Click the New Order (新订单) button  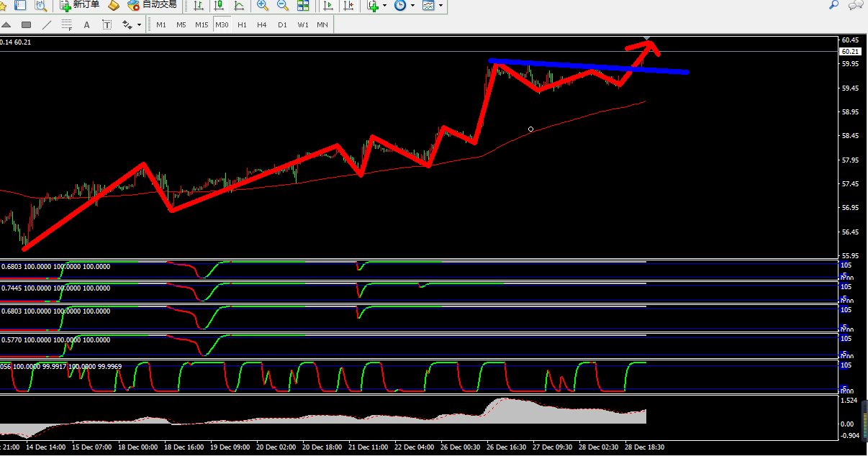80,6
